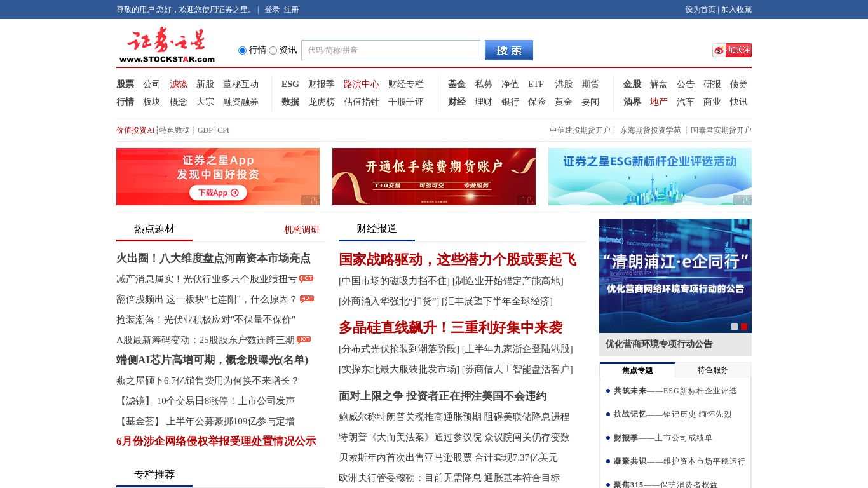Click the Weibo 加关注 follow icon

coord(732,50)
